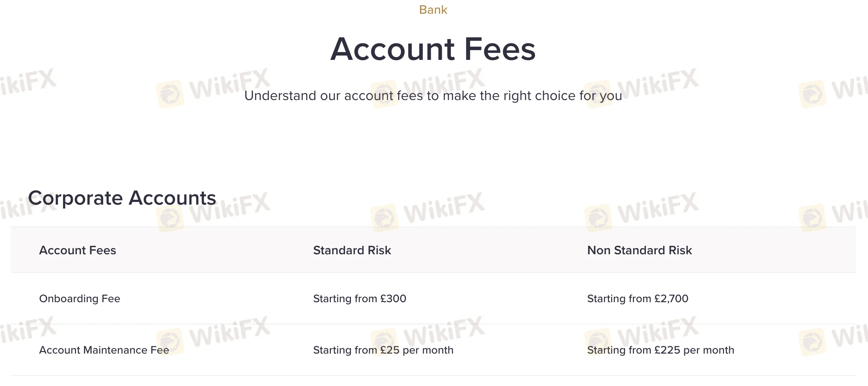
Task: Click WikiFX watermark icon left of subtitle
Action: [x=170, y=94]
